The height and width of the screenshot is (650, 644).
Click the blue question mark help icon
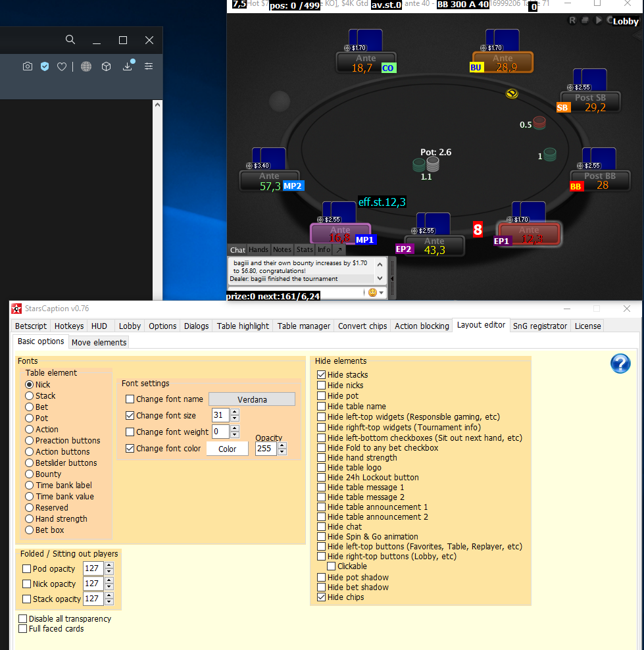click(620, 364)
